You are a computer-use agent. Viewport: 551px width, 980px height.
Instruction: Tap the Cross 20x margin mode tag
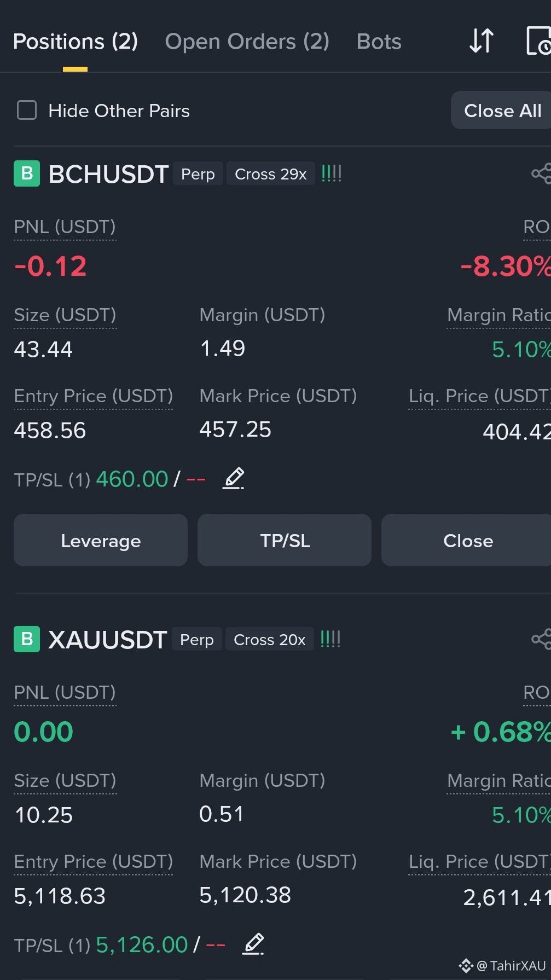pyautogui.click(x=269, y=639)
